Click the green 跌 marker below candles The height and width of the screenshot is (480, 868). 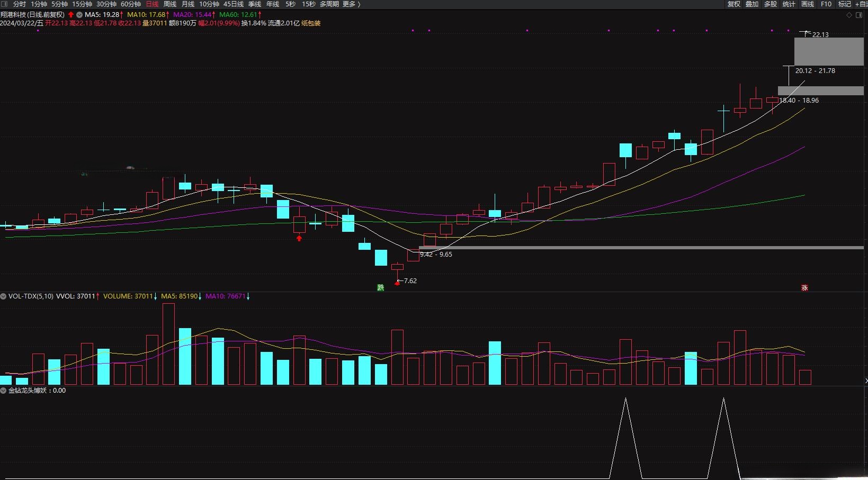pos(380,287)
